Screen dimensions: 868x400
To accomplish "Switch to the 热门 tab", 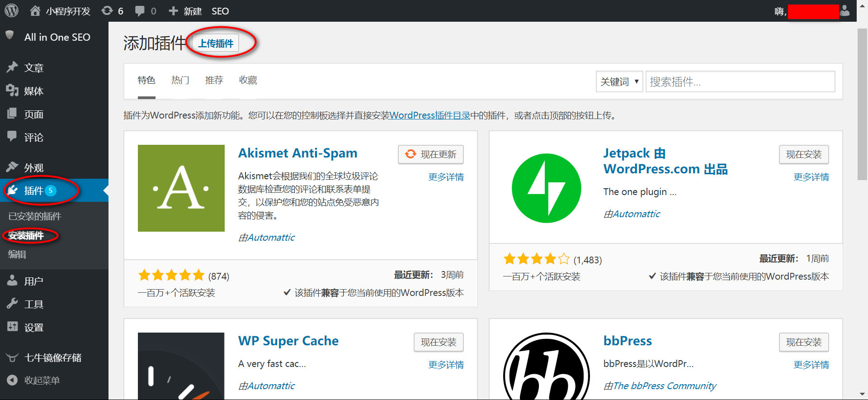I will (x=180, y=81).
